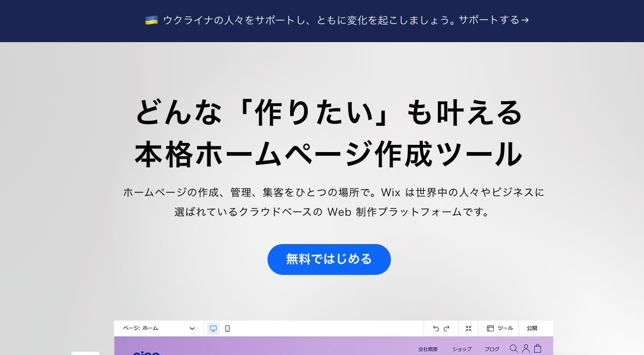The height and width of the screenshot is (355, 644).
Task: Expand the ページ: ホーム page dropdown
Action: 159,328
